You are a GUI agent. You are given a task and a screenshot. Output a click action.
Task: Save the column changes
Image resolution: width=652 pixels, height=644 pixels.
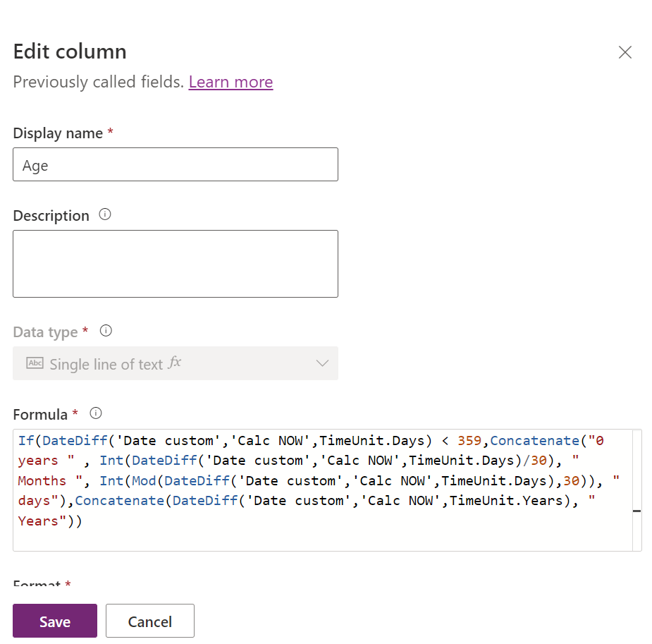click(x=55, y=621)
